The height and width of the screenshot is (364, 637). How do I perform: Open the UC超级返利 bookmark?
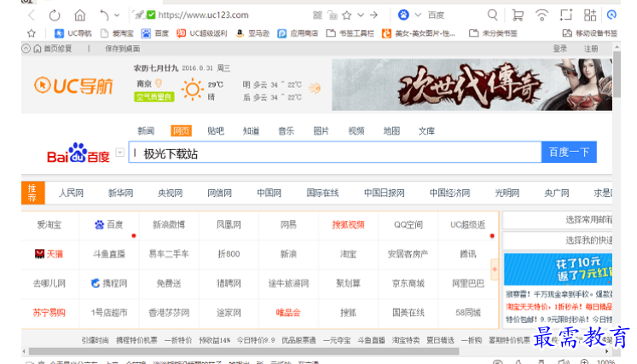point(201,33)
